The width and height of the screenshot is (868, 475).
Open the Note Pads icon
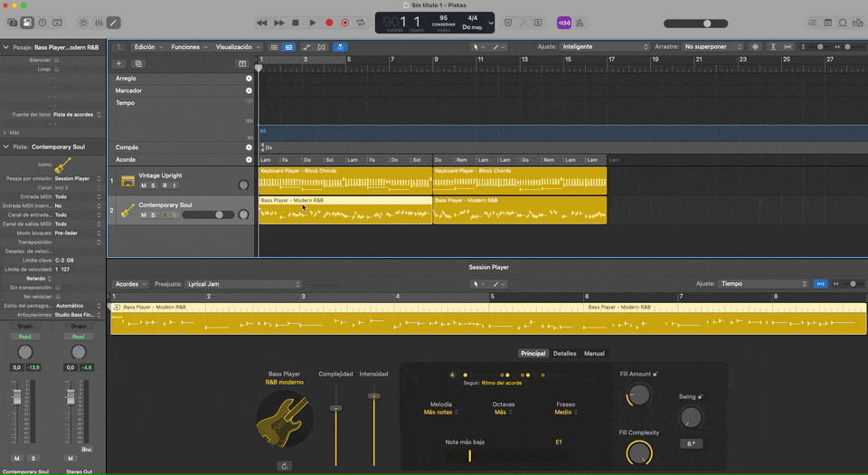(x=827, y=23)
